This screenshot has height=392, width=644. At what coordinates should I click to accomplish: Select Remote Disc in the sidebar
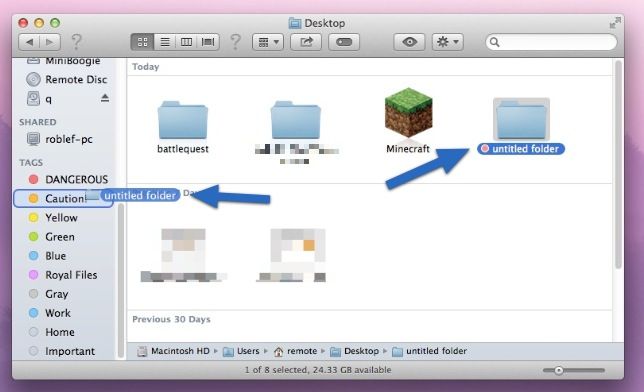click(67, 79)
